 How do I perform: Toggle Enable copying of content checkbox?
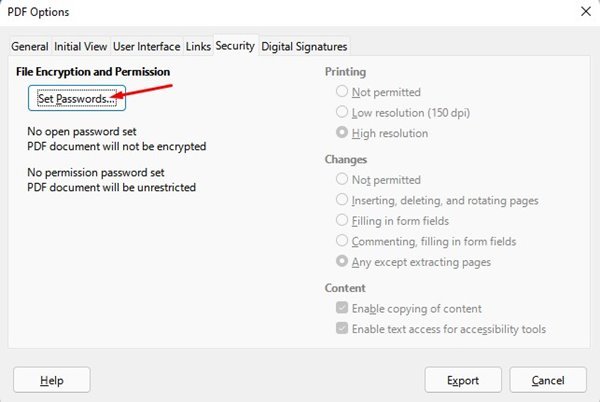click(x=343, y=309)
